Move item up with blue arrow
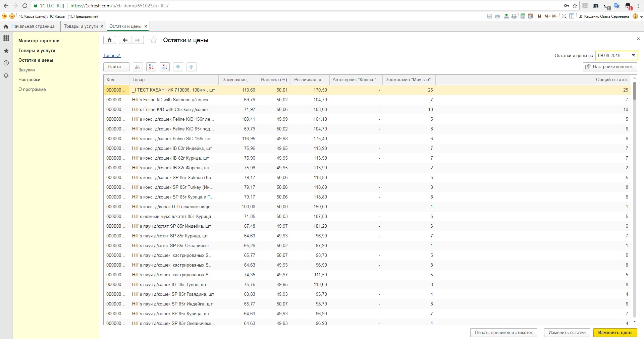Viewport: 644px width, 339px height. pos(192,67)
